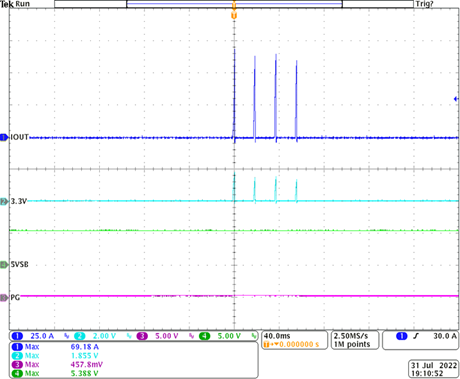The width and height of the screenshot is (460, 379).
Task: Select the orange trigger position marker
Action: (x=234, y=15)
